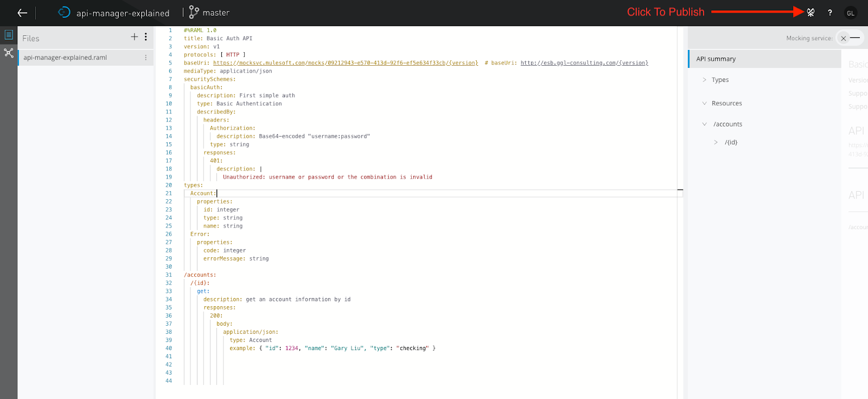Toggle the Mocking service switch
Viewport: 868px width, 399px height.
point(850,38)
